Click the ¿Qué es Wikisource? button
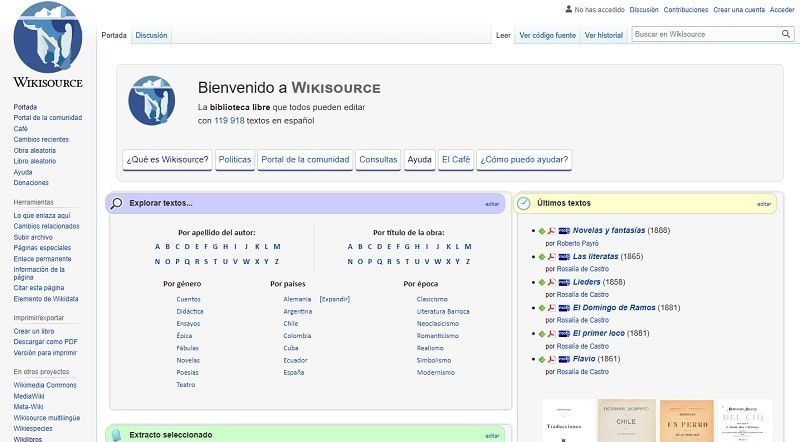 pos(167,160)
